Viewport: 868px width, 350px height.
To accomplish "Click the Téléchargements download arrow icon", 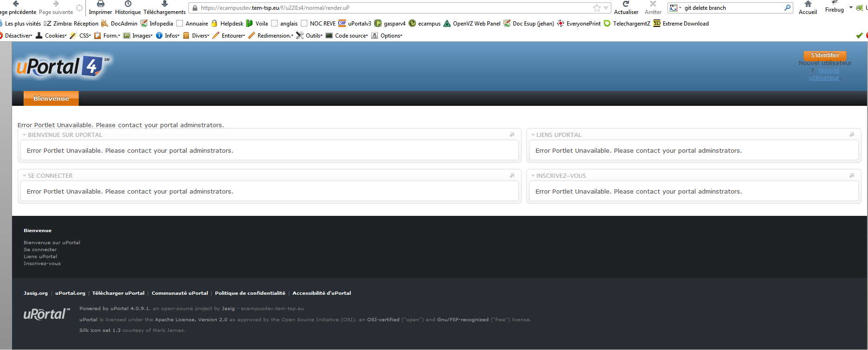I will (164, 4).
